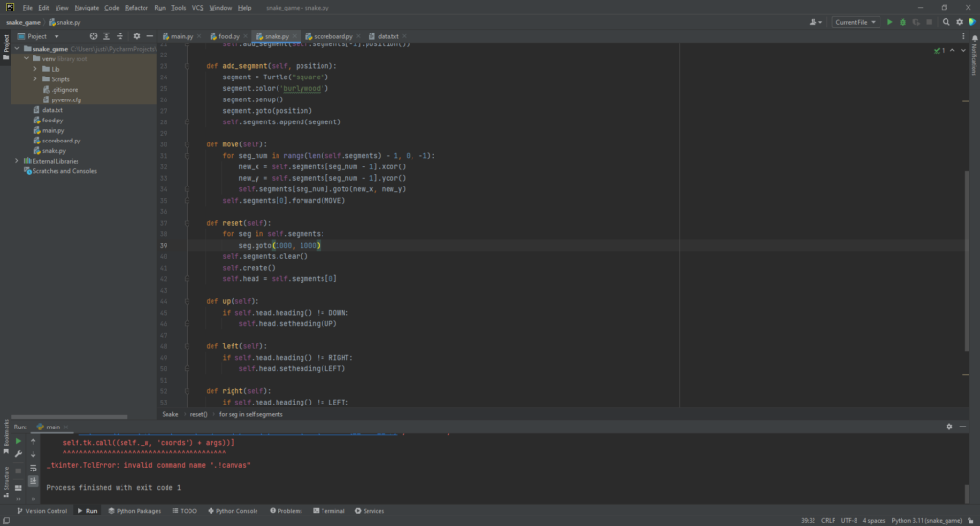Image resolution: width=980 pixels, height=526 pixels.
Task: Go to next highlighted problem arrow
Action: click(963, 50)
